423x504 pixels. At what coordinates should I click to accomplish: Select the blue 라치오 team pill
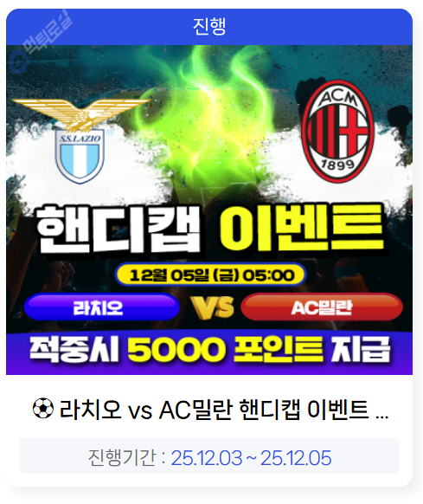(101, 307)
